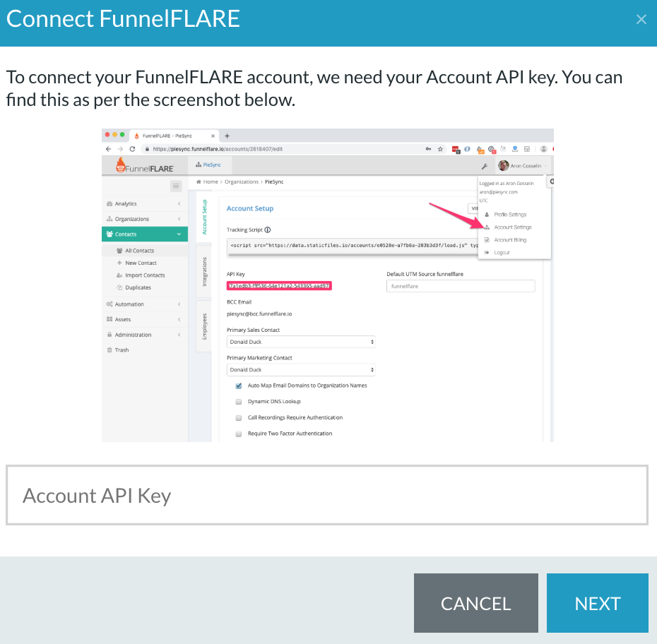Click the Default UTM Source funnelflare field

[461, 287]
